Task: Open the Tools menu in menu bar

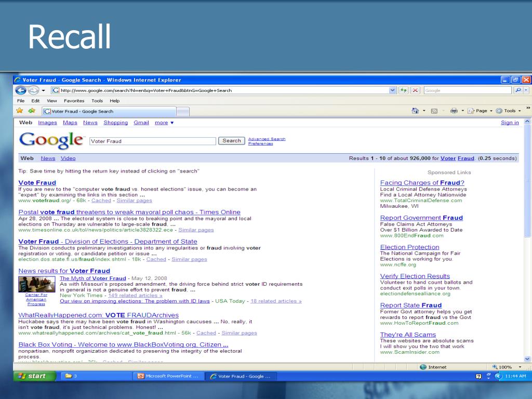Action: (97, 101)
